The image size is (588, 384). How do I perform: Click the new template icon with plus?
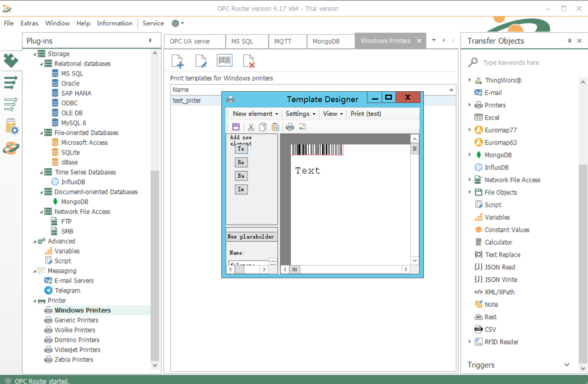(177, 61)
